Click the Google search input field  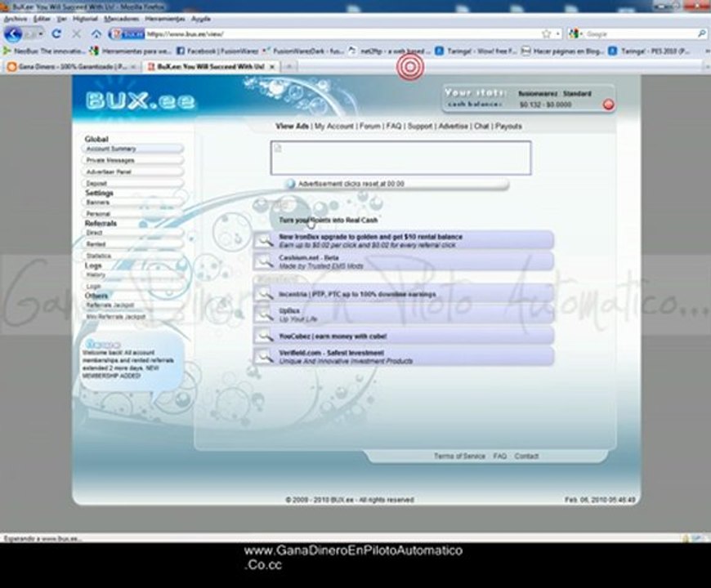click(640, 34)
